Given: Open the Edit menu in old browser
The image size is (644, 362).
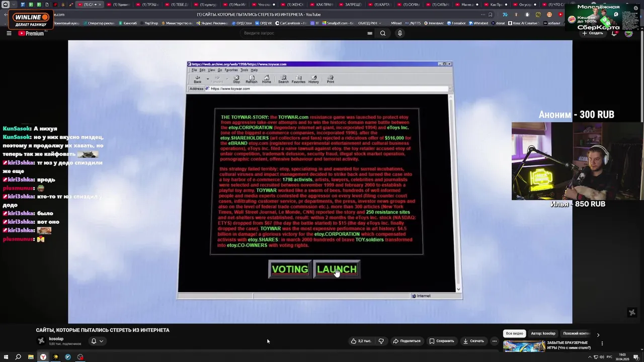Looking at the screenshot, I should point(202,70).
